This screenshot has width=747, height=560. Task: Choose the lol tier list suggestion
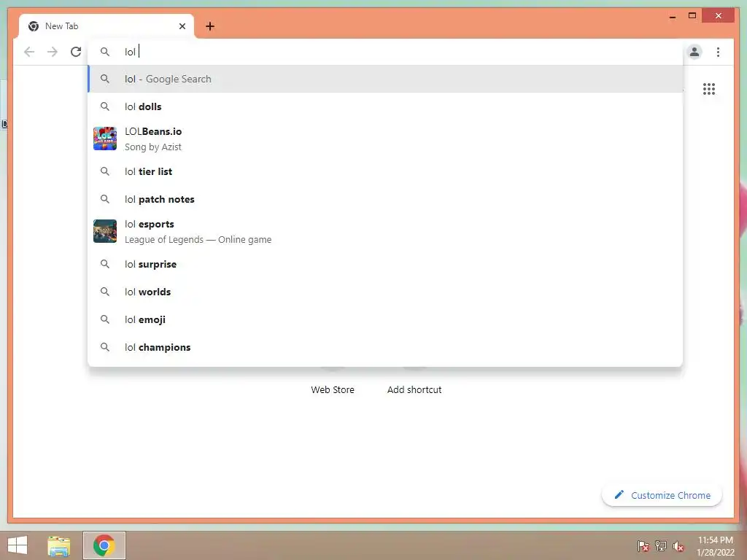pos(385,171)
